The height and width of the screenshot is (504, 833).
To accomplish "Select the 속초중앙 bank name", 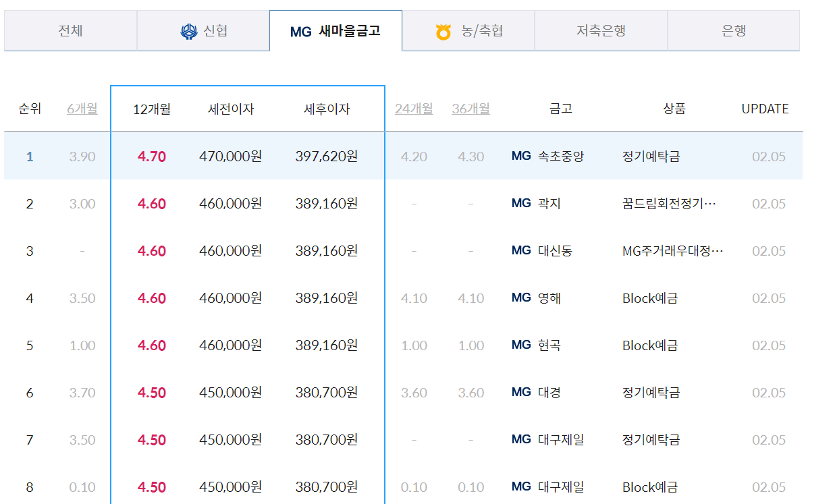I will [x=561, y=157].
